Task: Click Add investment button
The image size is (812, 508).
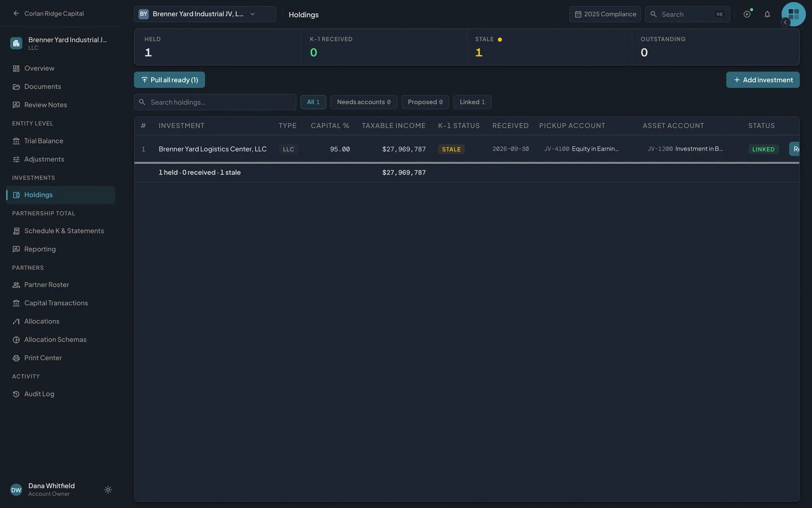Action: click(763, 80)
